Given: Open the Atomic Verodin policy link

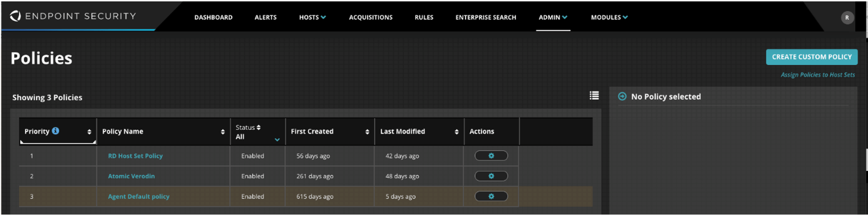Looking at the screenshot, I should pyautogui.click(x=131, y=176).
